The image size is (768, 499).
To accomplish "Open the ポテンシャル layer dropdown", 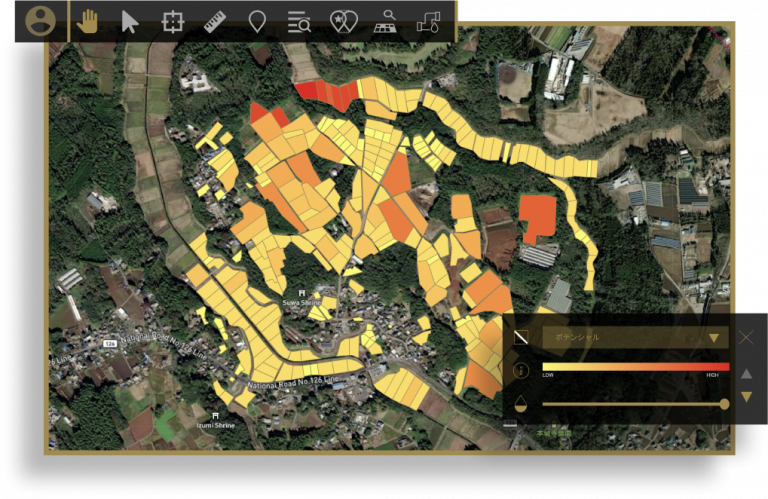I will [x=636, y=337].
